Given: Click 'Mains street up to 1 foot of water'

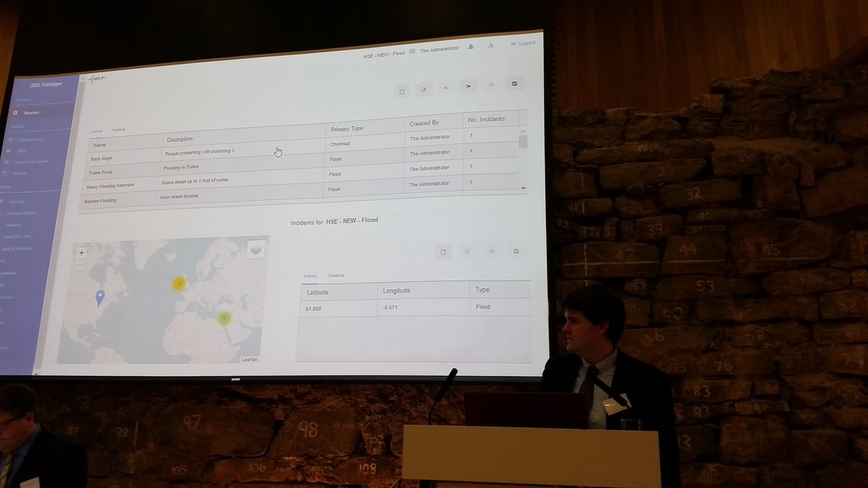Looking at the screenshot, I should pyautogui.click(x=195, y=181).
